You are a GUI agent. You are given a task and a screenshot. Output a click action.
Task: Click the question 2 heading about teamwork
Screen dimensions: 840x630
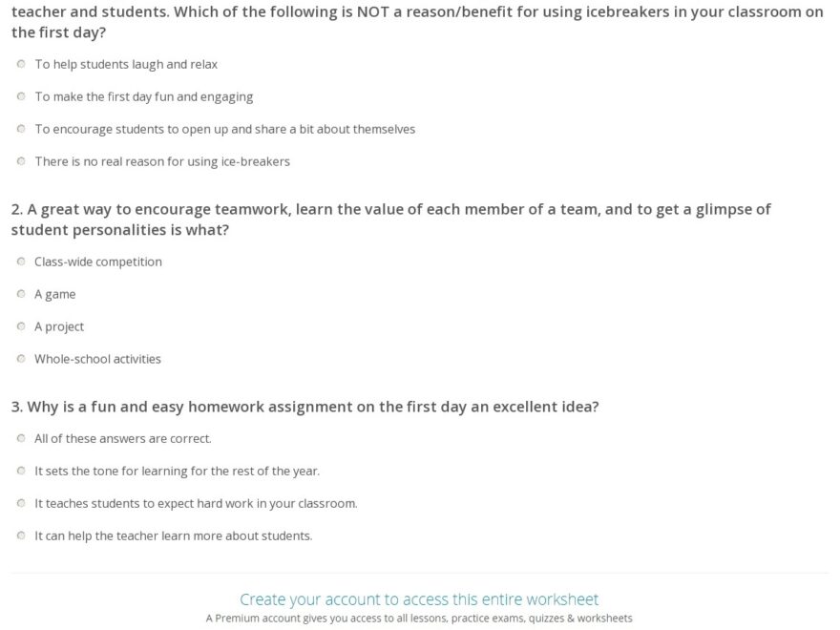point(389,219)
